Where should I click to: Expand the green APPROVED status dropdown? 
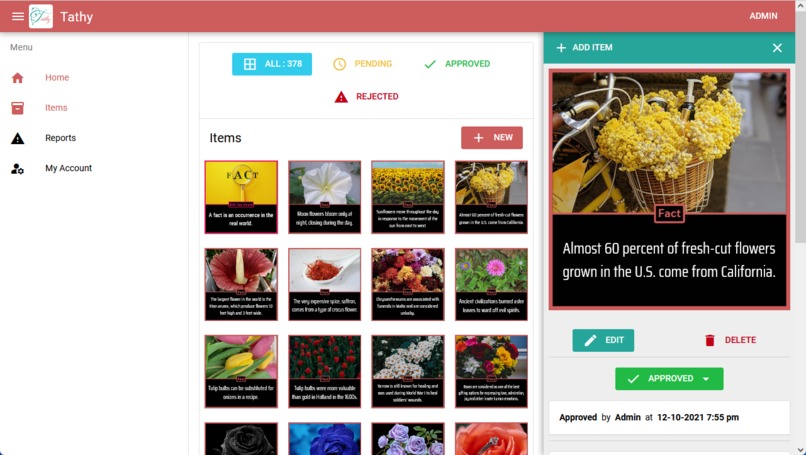pos(669,379)
